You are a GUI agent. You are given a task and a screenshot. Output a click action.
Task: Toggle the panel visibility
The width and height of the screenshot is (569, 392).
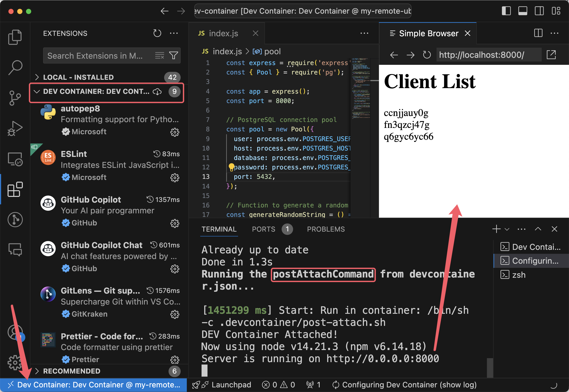523,11
